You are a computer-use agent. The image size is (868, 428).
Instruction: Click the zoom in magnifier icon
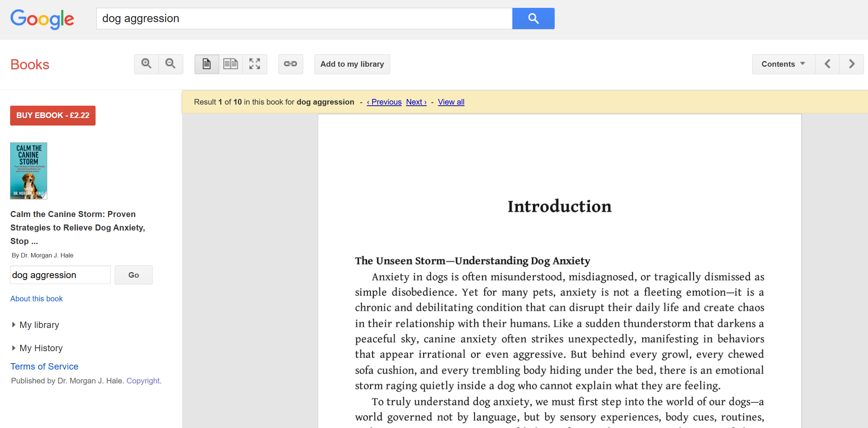click(x=146, y=64)
